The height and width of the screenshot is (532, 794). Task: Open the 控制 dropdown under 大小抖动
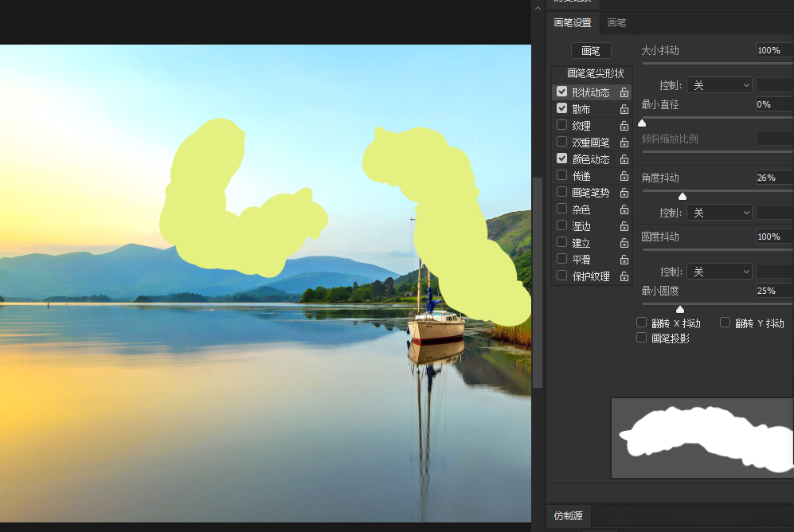point(719,85)
